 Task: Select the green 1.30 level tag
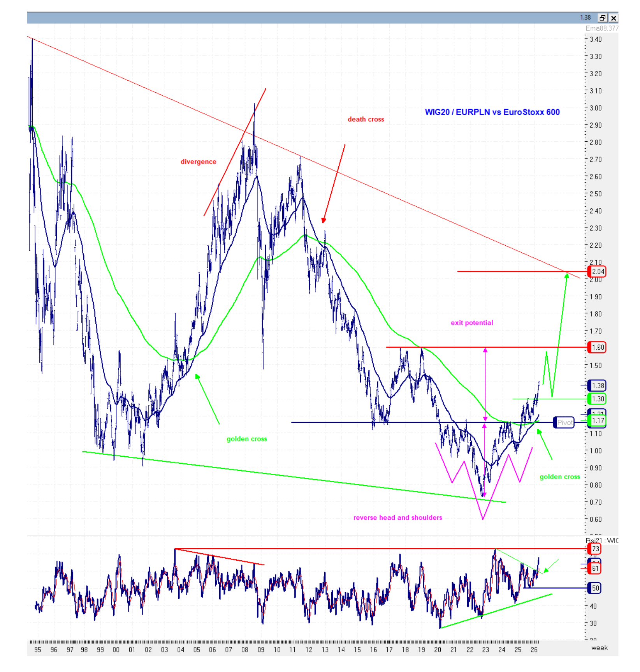tap(597, 399)
